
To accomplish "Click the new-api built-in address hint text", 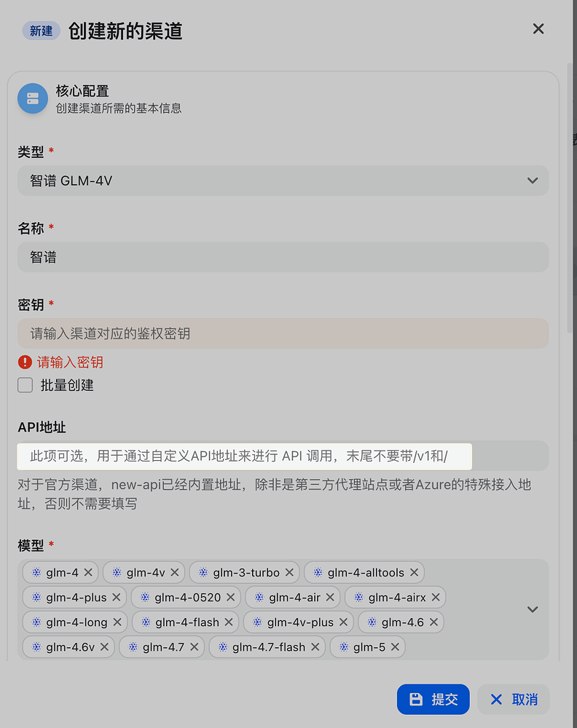I will coord(274,494).
